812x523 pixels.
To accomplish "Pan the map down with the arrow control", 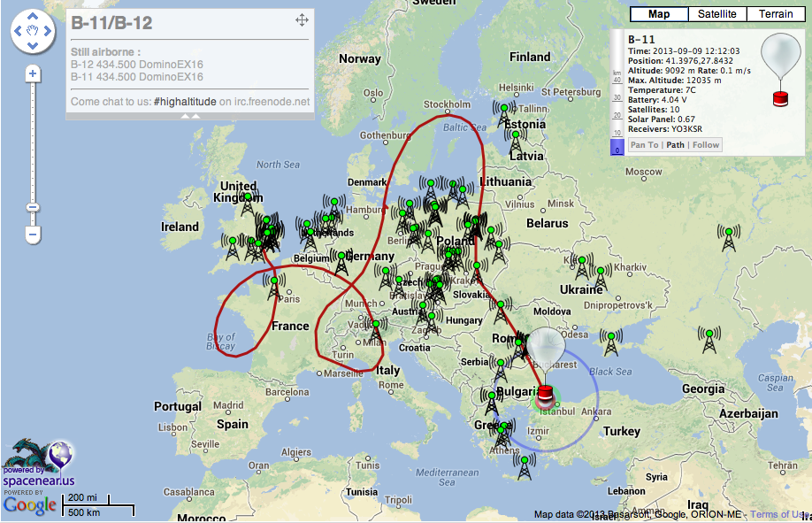I will (x=33, y=46).
